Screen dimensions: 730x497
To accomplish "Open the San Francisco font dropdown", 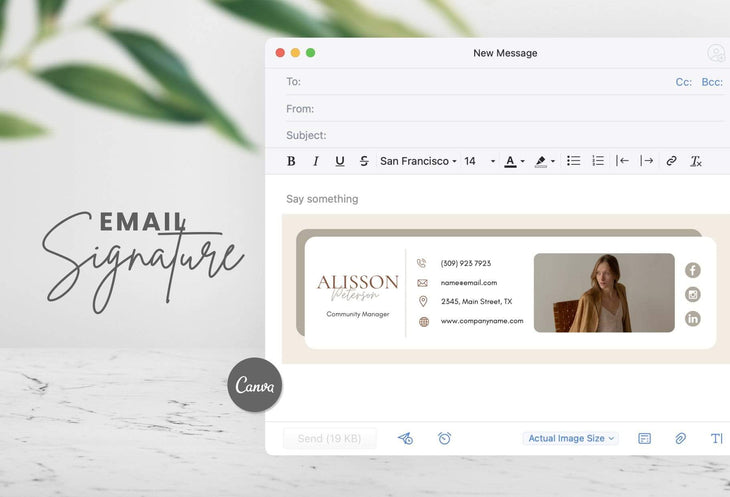I will point(418,161).
